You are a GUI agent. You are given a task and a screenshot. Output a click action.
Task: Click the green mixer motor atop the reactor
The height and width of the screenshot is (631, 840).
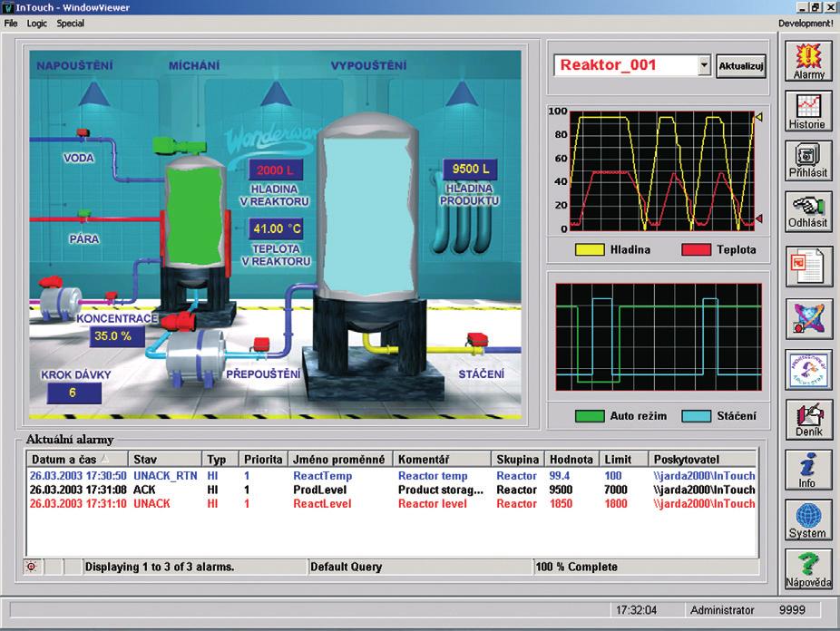pyautogui.click(x=179, y=145)
